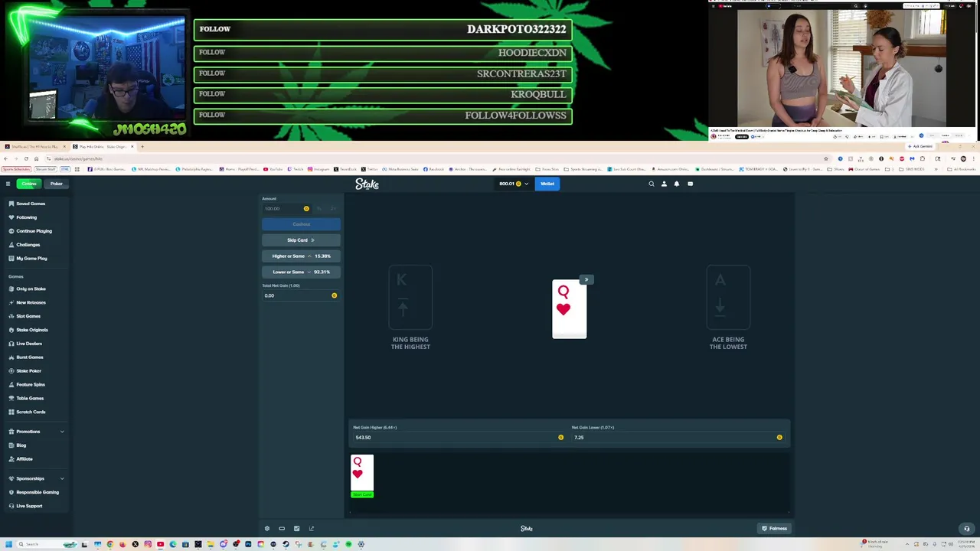Open Continue Playing in sidebar

point(34,231)
